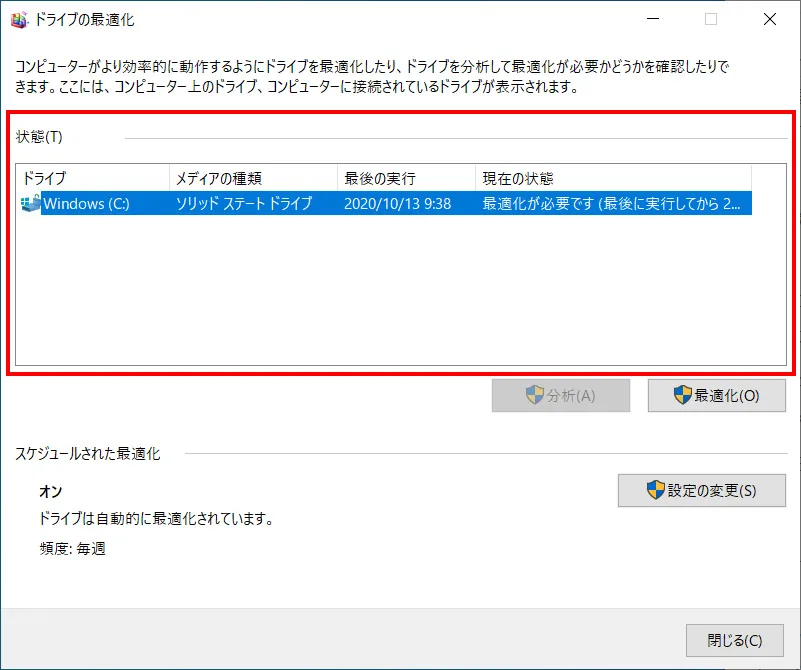
Task: Open 設定の変更(S) schedule settings
Action: (x=702, y=490)
